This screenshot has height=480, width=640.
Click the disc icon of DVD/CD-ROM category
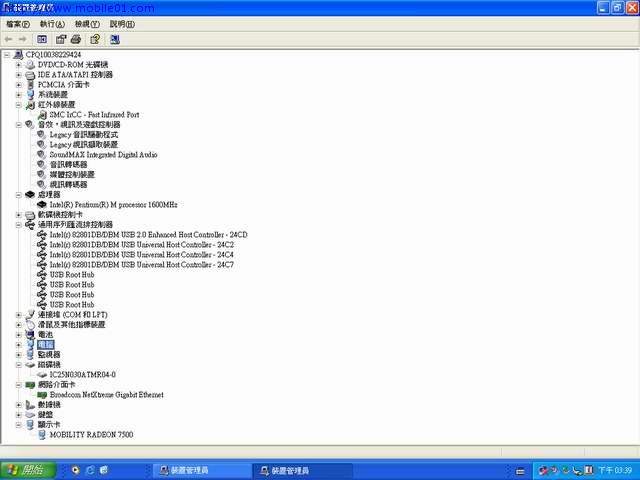click(x=30, y=64)
